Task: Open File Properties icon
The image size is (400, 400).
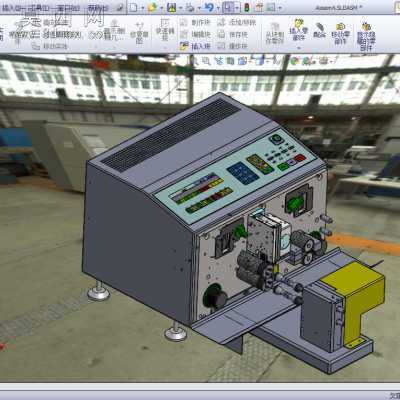Action: coord(260,7)
